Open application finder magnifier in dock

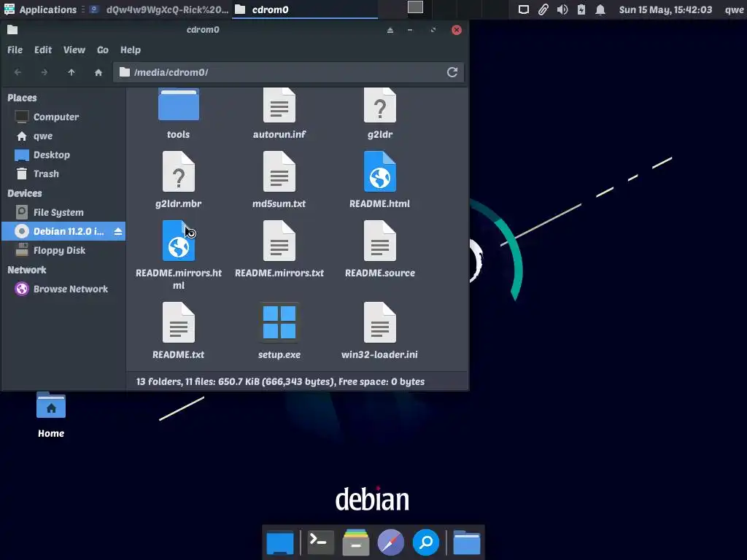point(426,542)
